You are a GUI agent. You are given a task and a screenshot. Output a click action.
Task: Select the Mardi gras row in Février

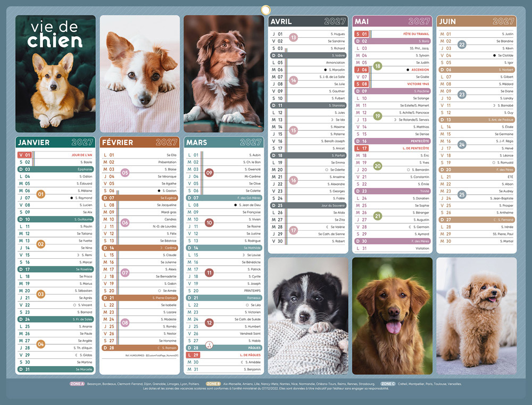(139, 212)
